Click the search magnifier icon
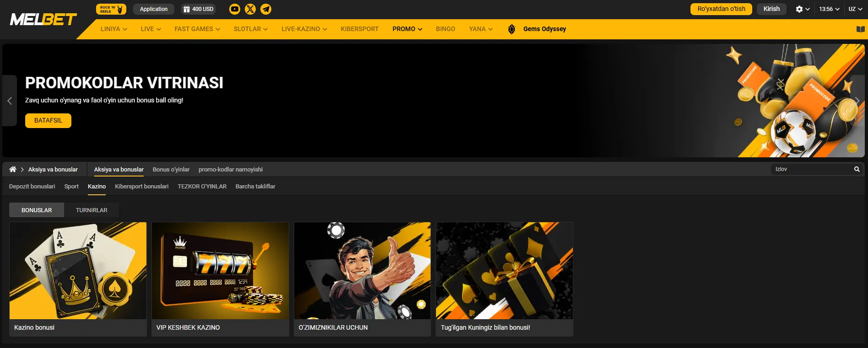The height and width of the screenshot is (348, 868). click(857, 169)
